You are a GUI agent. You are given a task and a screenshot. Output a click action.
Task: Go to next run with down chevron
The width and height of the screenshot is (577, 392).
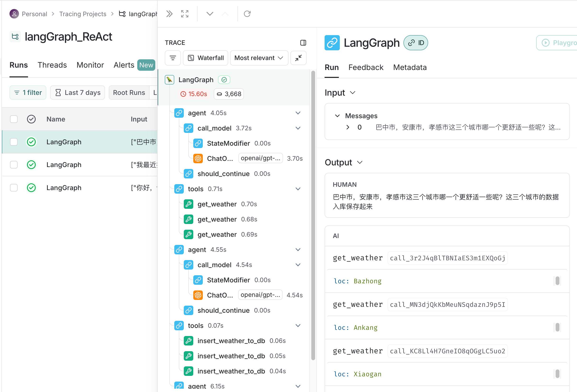point(210,14)
